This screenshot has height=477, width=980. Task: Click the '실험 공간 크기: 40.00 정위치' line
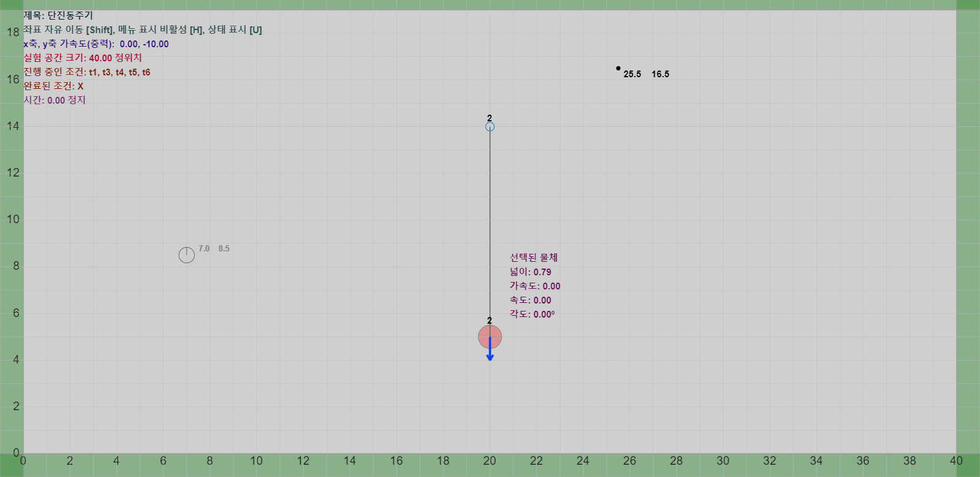(83, 58)
